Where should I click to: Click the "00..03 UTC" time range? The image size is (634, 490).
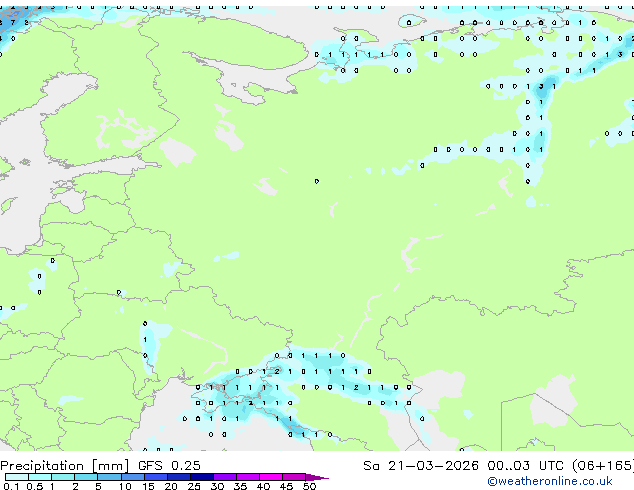tap(525, 466)
